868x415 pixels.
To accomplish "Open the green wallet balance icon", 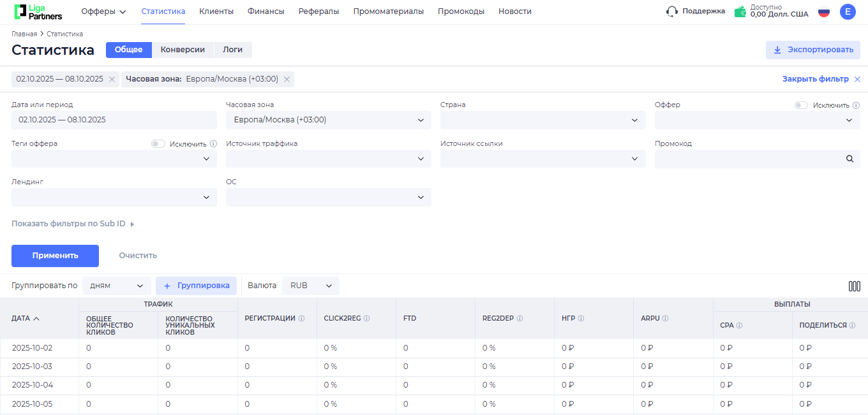I will [x=740, y=11].
